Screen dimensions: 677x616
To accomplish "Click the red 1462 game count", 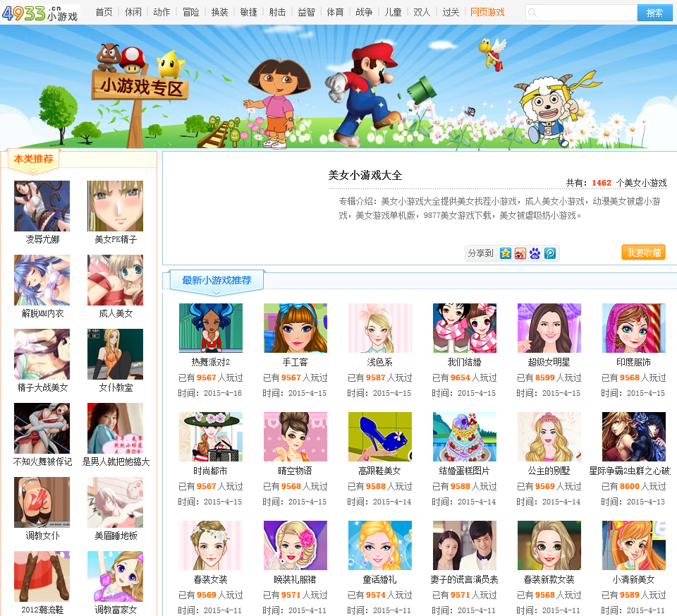I will (x=602, y=183).
